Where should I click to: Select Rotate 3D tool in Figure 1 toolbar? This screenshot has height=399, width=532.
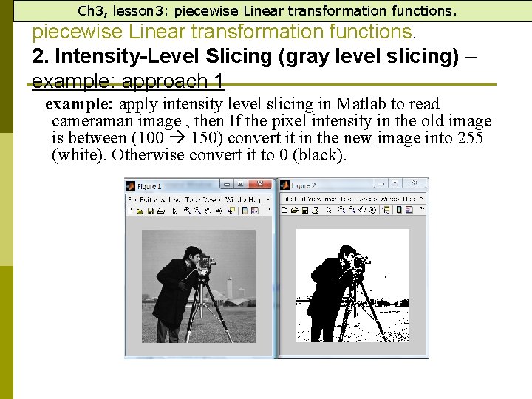point(219,211)
